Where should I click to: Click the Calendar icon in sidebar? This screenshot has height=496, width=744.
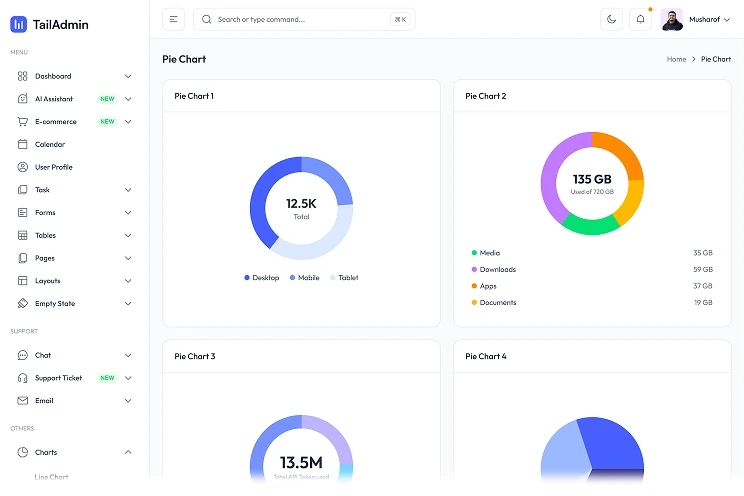(22, 144)
